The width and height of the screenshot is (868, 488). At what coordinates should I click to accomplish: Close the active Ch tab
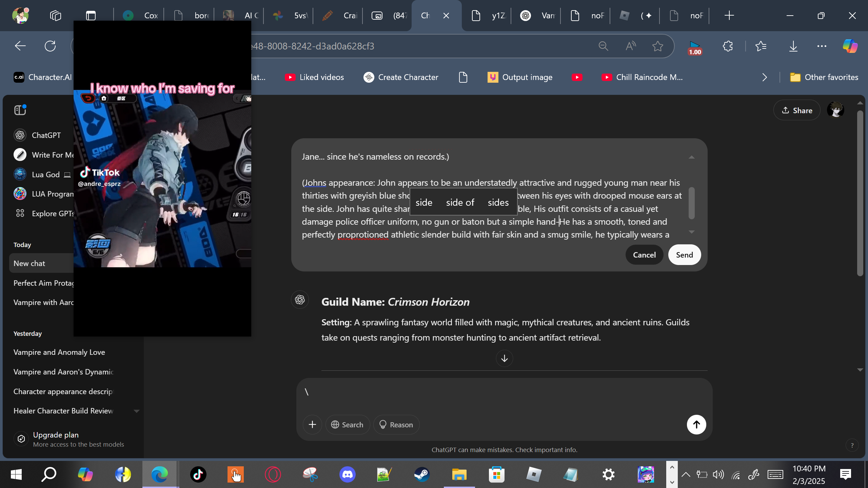pos(446,16)
